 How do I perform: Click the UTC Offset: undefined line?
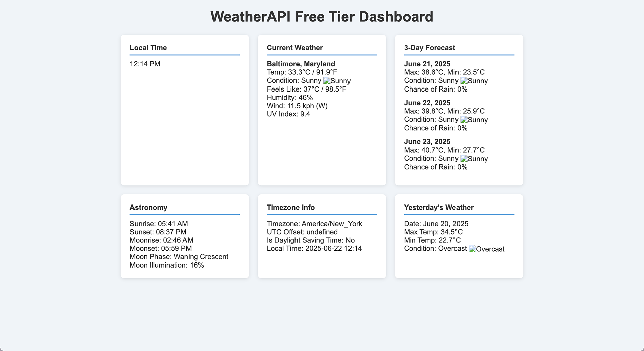[302, 232]
